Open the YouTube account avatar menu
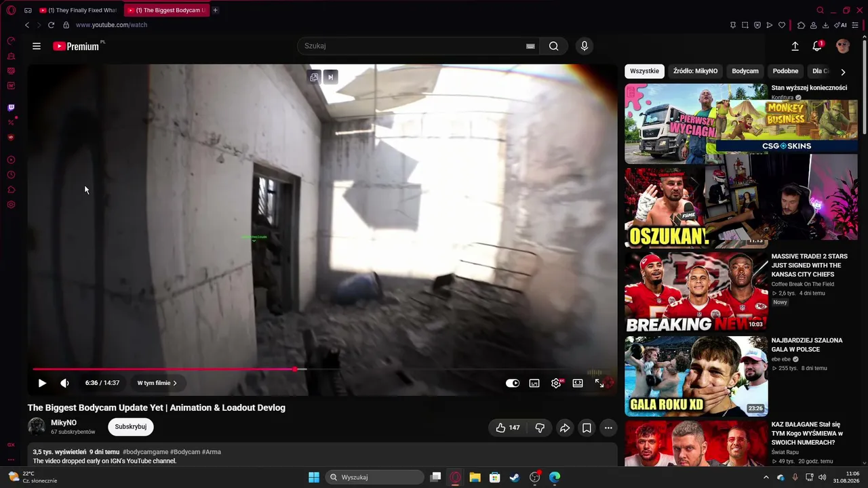Viewport: 868px width, 488px height. pyautogui.click(x=843, y=46)
